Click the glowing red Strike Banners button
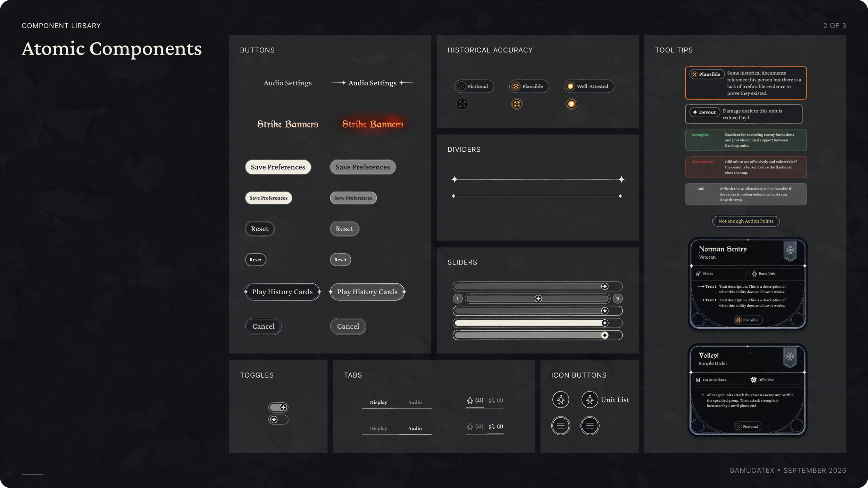Image resolution: width=868 pixels, height=488 pixels. 373,124
